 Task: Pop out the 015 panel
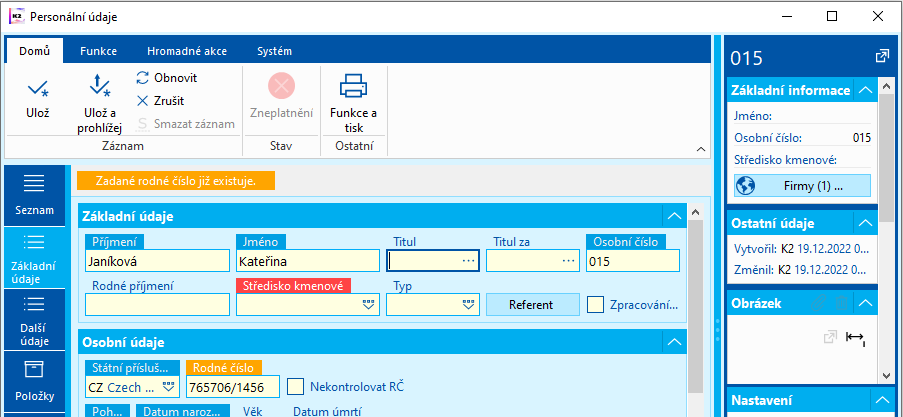pyautogui.click(x=881, y=56)
